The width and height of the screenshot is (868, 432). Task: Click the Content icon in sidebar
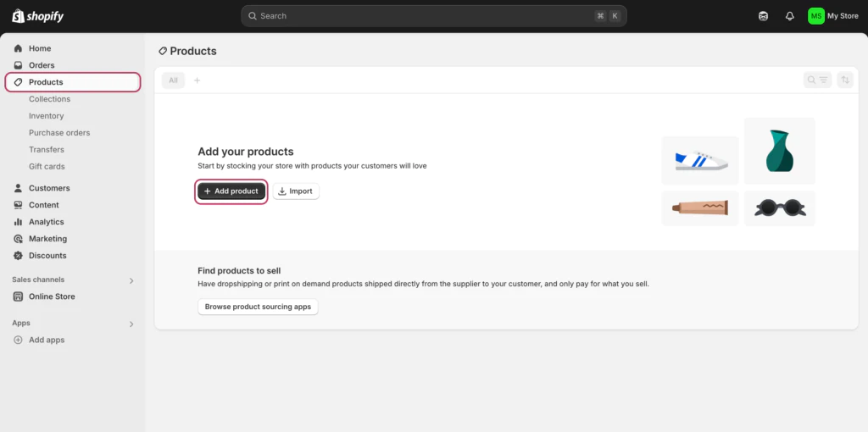tap(19, 205)
